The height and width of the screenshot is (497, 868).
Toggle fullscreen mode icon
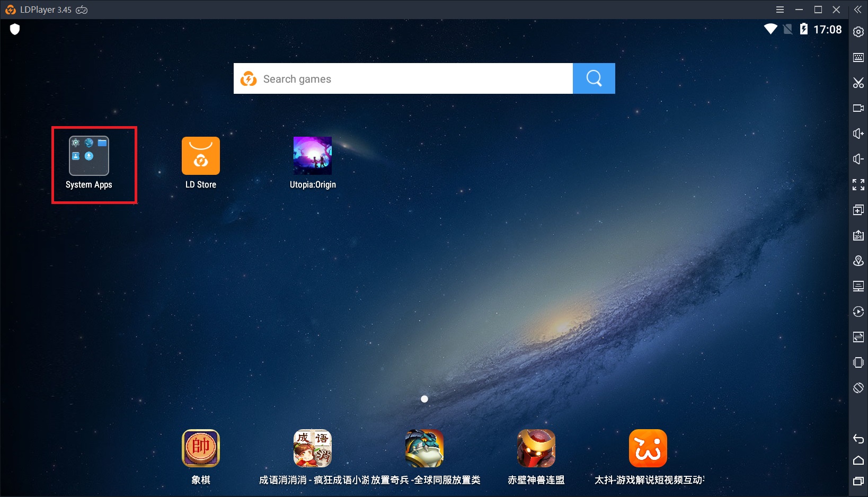click(858, 184)
